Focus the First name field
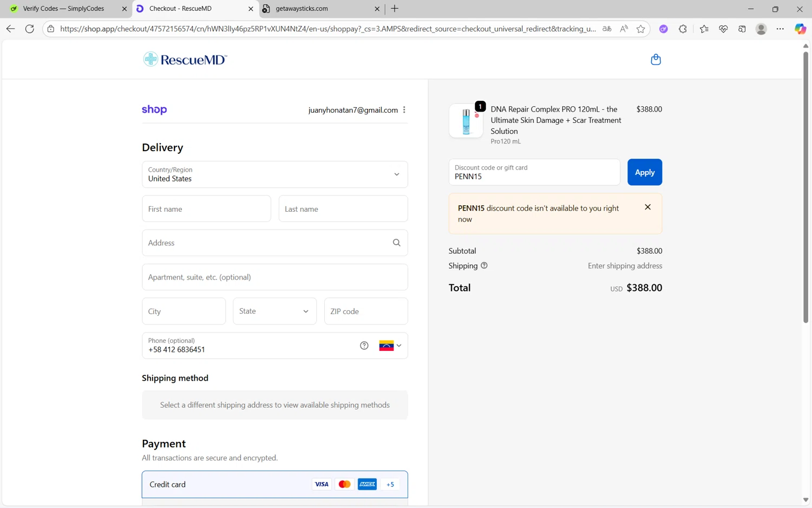This screenshot has width=812, height=508. pos(206,209)
